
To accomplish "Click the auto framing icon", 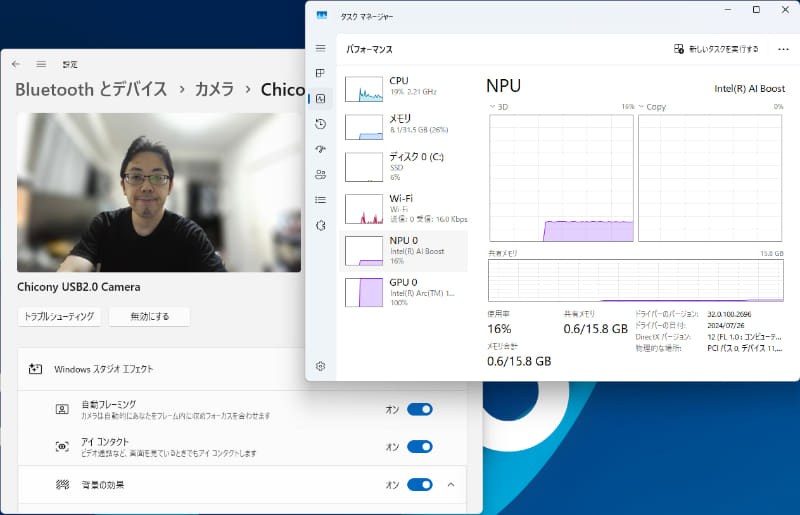I will point(62,409).
